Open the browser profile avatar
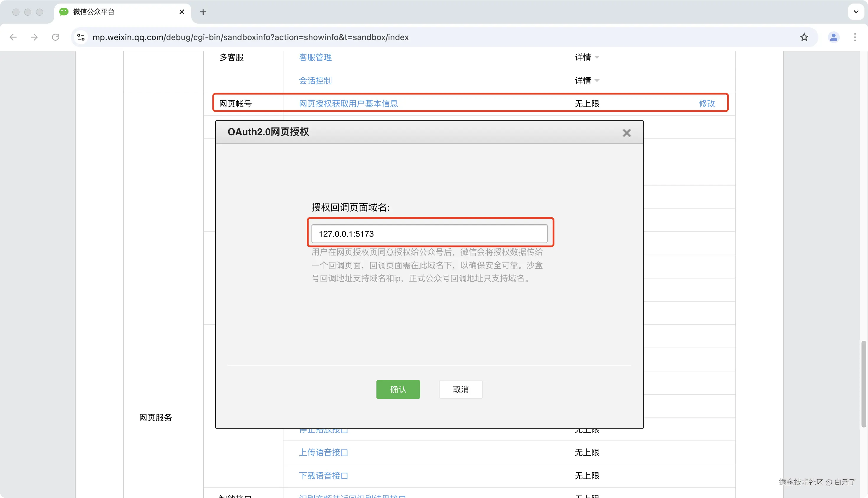The image size is (868, 498). (x=833, y=37)
